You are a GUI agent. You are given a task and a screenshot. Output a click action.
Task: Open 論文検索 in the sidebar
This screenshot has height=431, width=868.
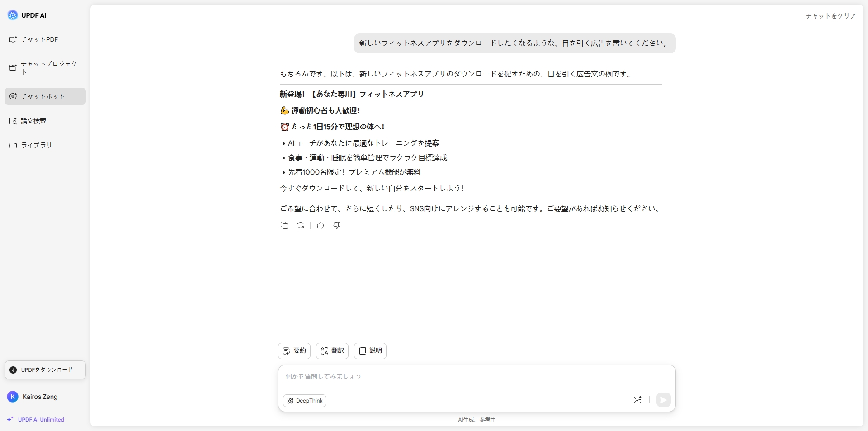click(45, 121)
